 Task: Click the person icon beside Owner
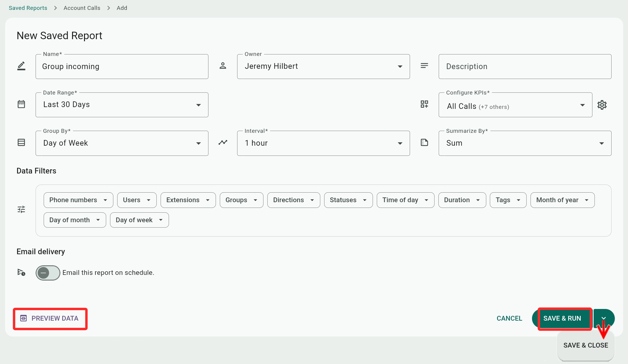[x=223, y=66]
